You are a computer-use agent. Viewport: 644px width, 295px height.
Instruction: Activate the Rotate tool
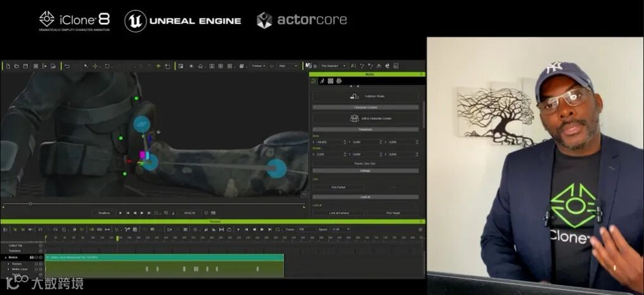click(106, 66)
